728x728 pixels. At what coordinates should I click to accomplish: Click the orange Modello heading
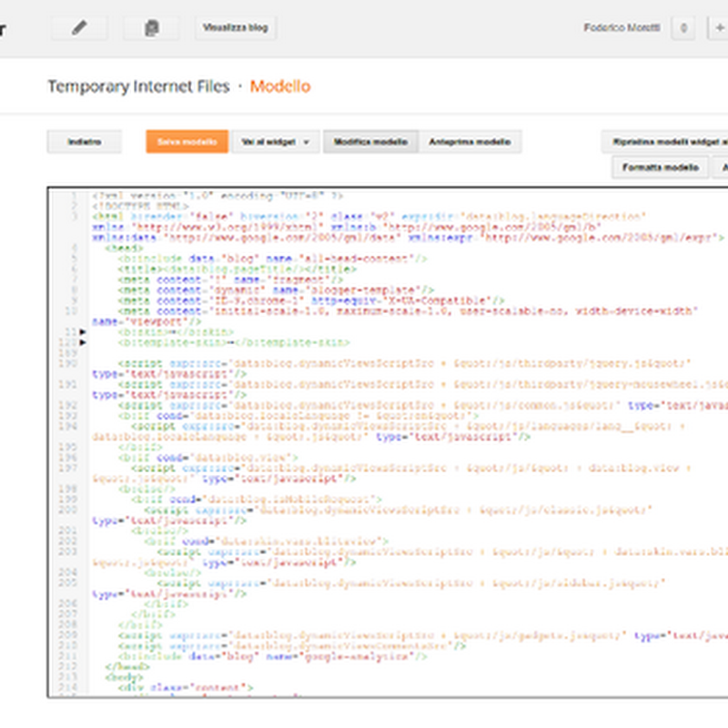(x=280, y=86)
